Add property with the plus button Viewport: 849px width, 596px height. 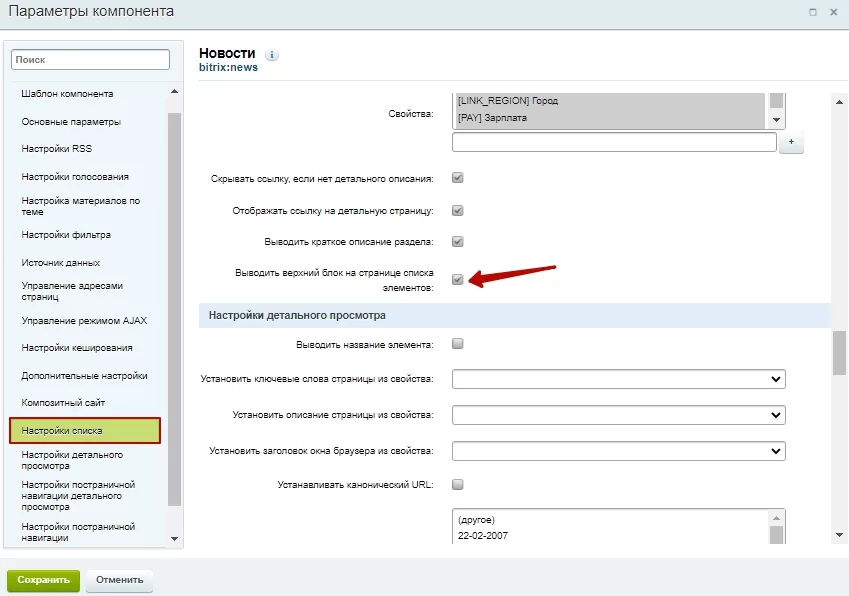pyautogui.click(x=791, y=142)
